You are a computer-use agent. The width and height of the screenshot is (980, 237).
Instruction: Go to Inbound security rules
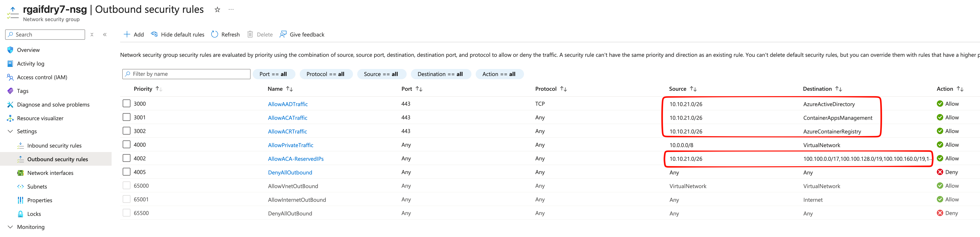54,145
